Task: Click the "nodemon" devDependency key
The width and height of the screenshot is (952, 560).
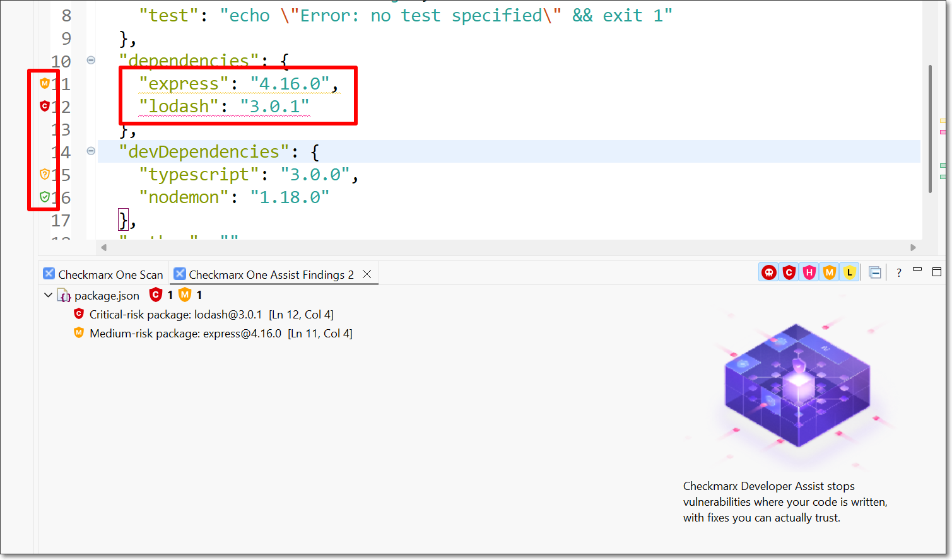Action: [x=184, y=197]
